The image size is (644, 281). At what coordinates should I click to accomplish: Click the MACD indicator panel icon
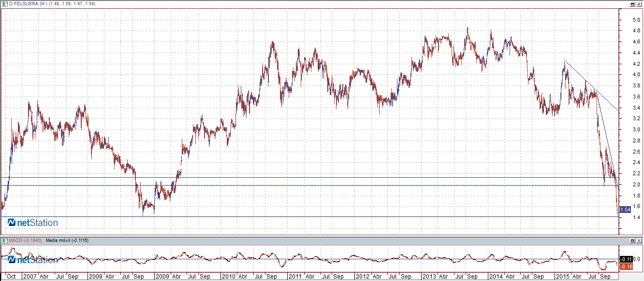5,240
